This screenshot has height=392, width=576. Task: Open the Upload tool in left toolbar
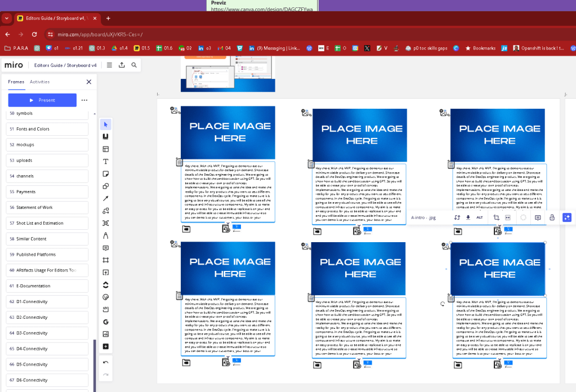click(x=106, y=273)
